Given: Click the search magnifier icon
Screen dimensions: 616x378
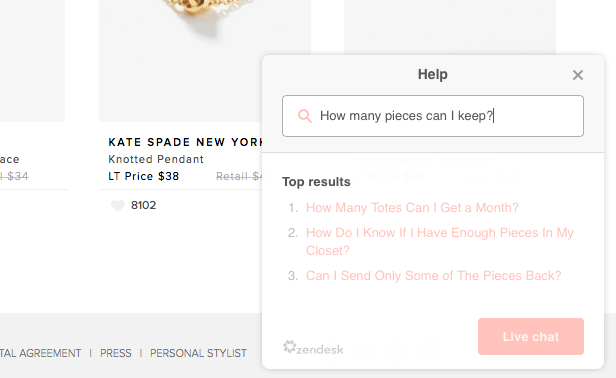Looking at the screenshot, I should 304,116.
